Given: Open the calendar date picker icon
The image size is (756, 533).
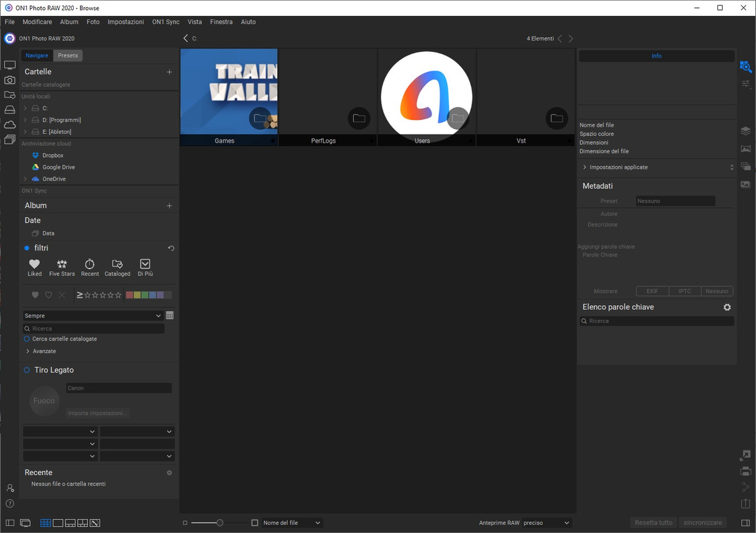Looking at the screenshot, I should click(x=170, y=315).
